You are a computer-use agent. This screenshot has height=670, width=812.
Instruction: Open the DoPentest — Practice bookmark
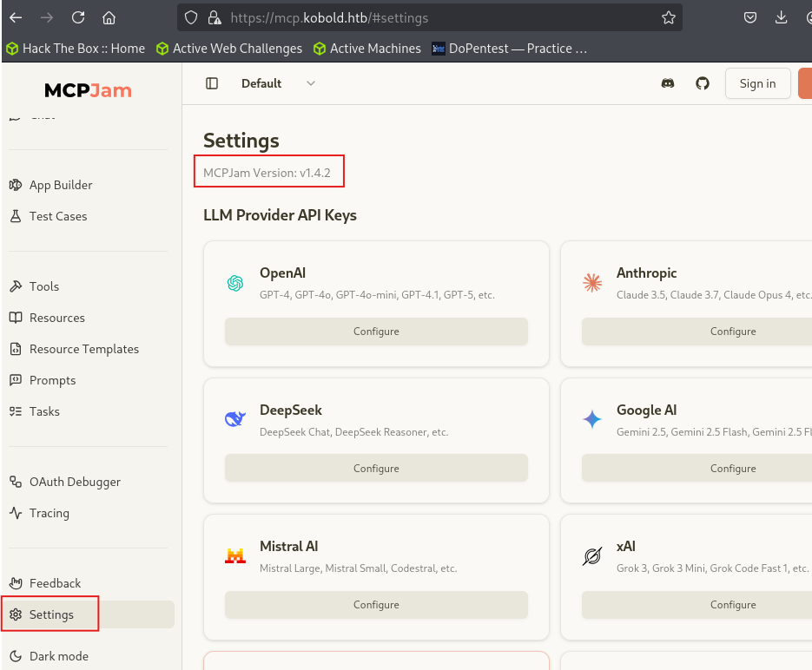point(510,49)
